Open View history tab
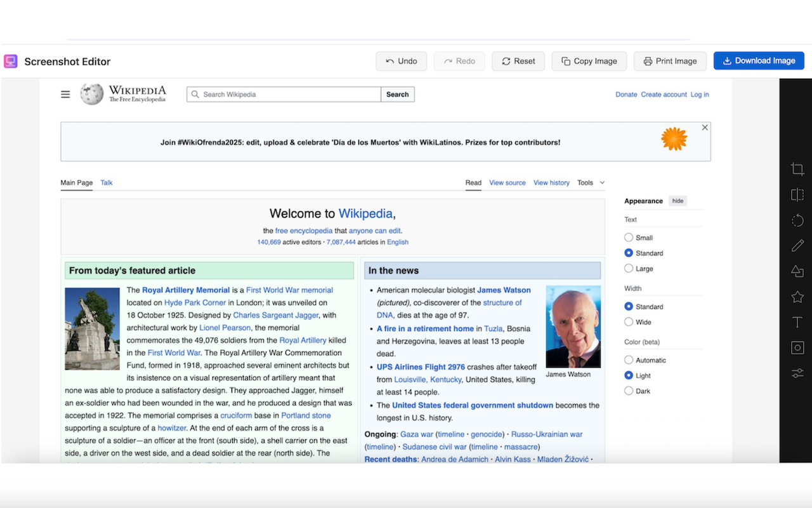Screen dimensions: 812x508 (551, 183)
